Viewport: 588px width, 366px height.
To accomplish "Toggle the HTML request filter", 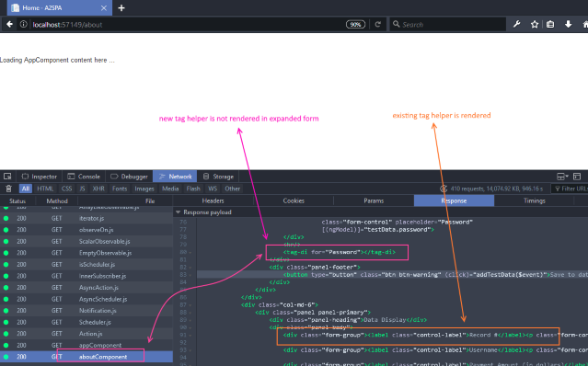I will [x=45, y=189].
